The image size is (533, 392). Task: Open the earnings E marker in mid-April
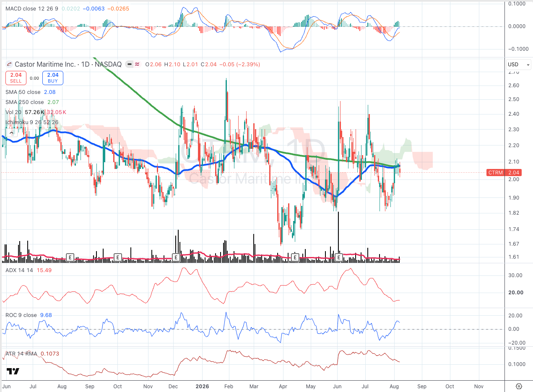pyautogui.click(x=295, y=257)
